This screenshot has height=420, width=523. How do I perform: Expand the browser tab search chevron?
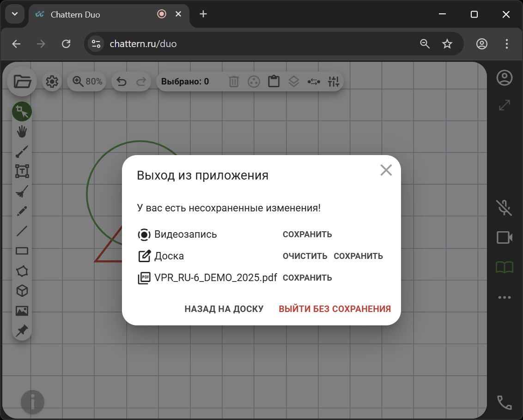(x=14, y=14)
